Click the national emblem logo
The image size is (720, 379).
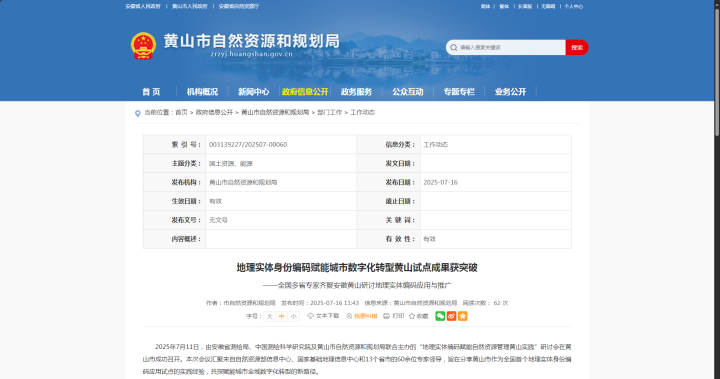coord(143,45)
